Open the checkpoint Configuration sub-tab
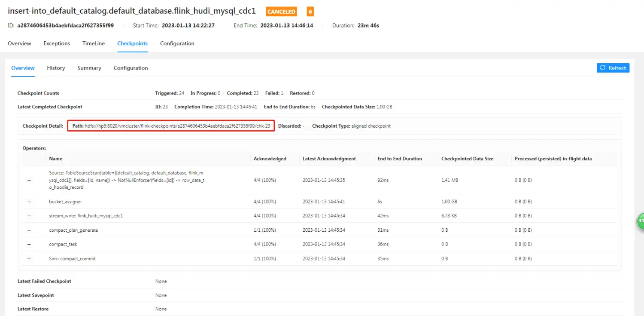 [x=131, y=68]
